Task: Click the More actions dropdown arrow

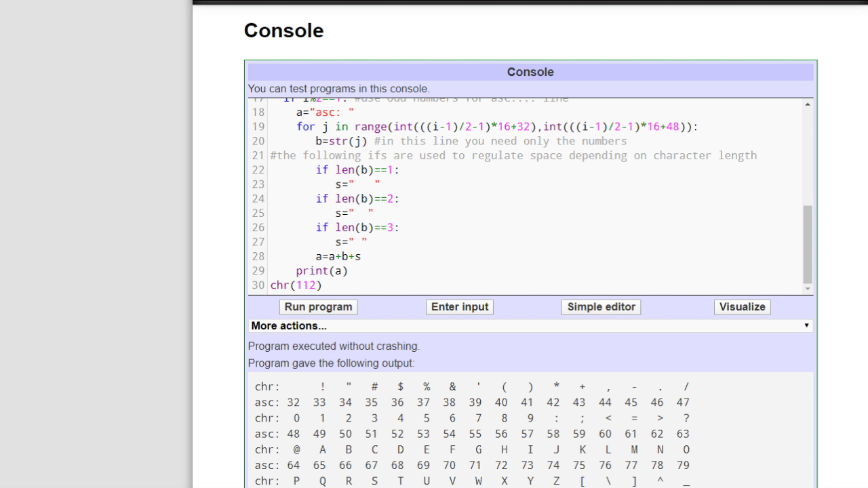Action: coord(806,326)
